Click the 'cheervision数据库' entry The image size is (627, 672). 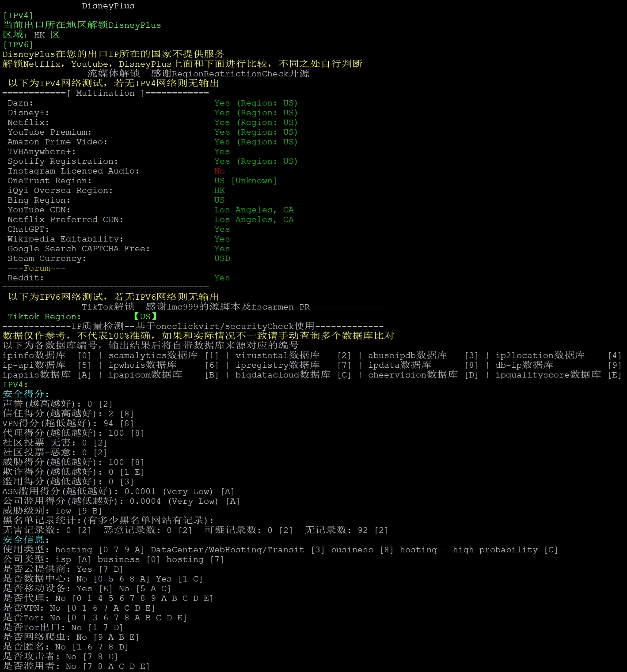tap(413, 375)
